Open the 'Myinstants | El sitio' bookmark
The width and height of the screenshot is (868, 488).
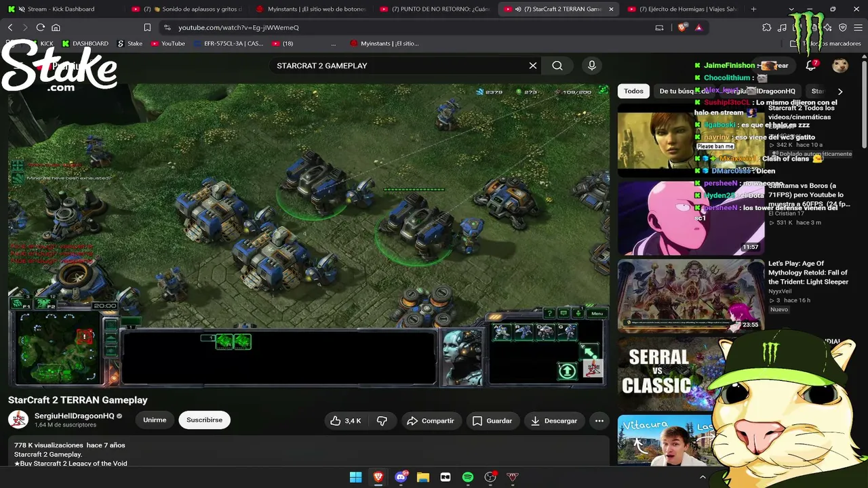pos(384,43)
